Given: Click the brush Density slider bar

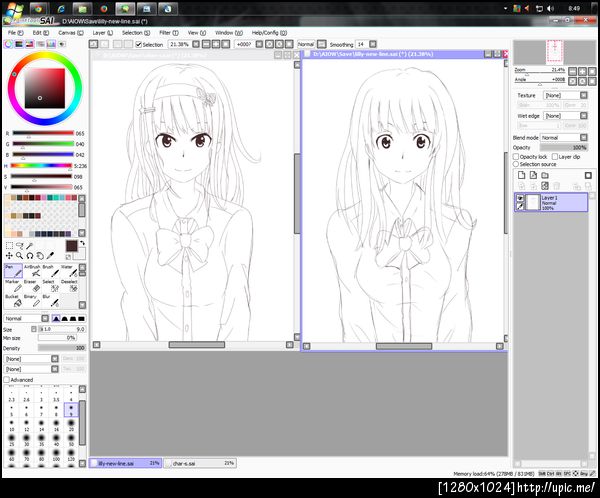Looking at the screenshot, I should click(x=62, y=348).
